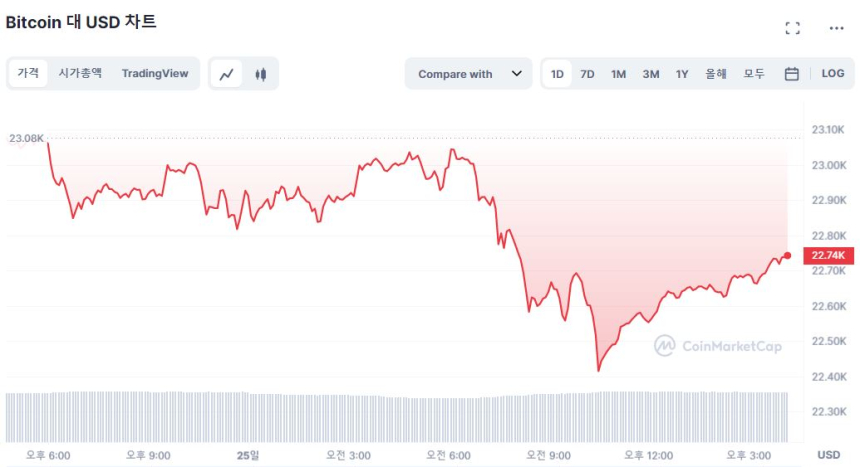Image resolution: width=860 pixels, height=467 pixels.
Task: Select the 7D time range
Action: click(587, 74)
